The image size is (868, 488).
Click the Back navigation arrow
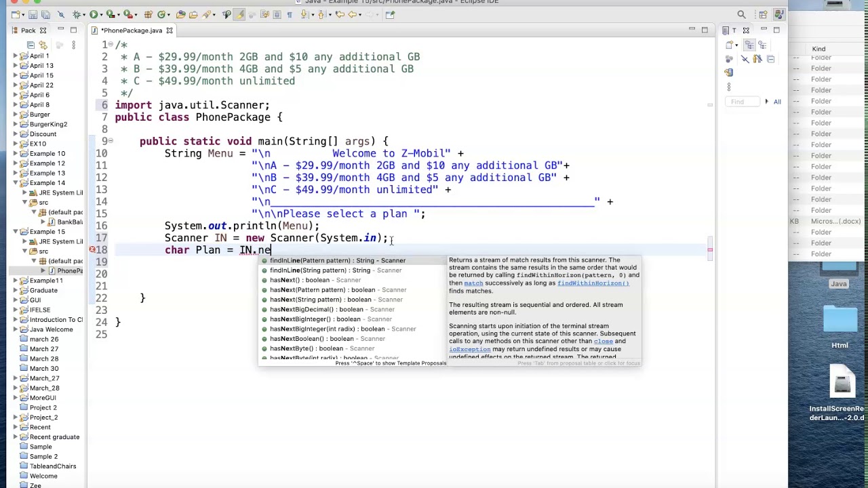tap(352, 14)
